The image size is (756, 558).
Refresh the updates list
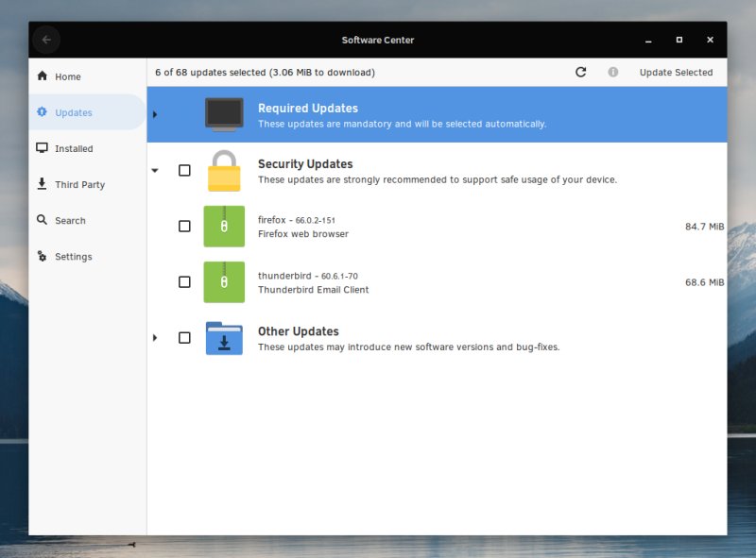581,73
